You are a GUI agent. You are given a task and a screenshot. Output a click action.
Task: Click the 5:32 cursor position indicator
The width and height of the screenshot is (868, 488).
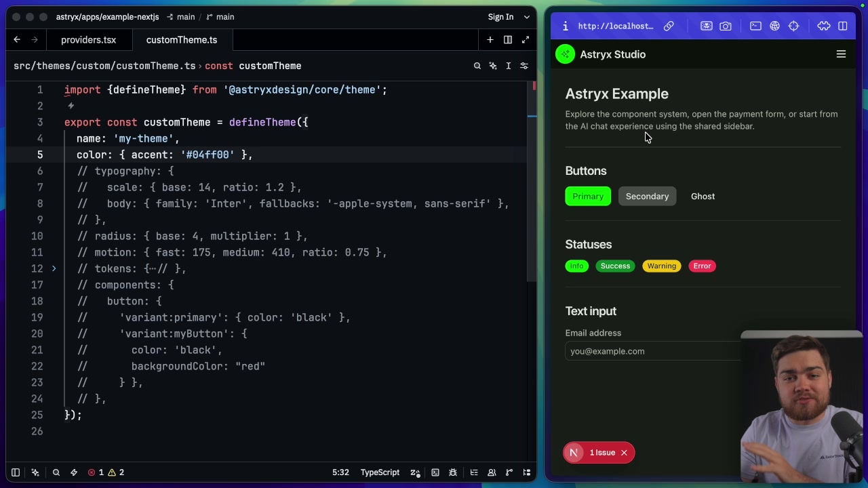click(x=340, y=472)
